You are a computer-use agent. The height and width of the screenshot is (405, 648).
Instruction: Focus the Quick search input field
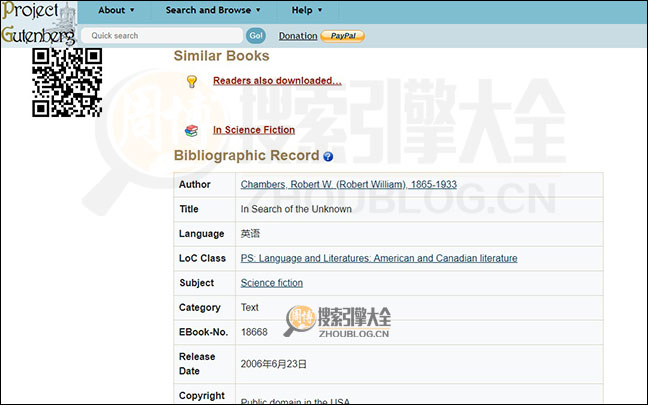(162, 35)
